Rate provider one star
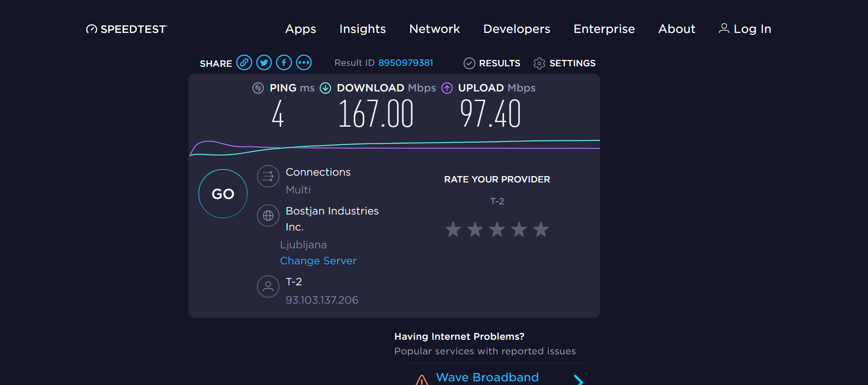This screenshot has height=385, width=868. click(x=453, y=229)
